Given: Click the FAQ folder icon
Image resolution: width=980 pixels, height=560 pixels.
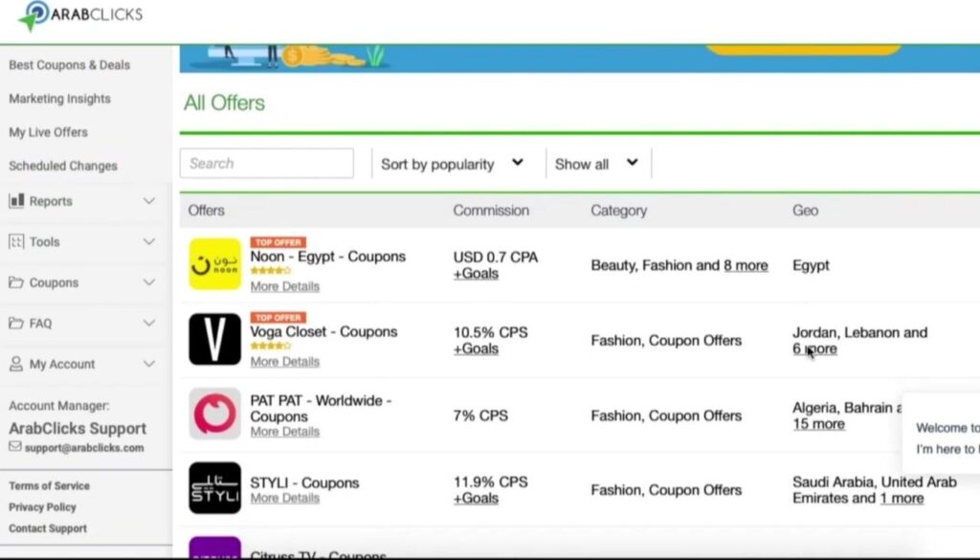Looking at the screenshot, I should (x=16, y=324).
